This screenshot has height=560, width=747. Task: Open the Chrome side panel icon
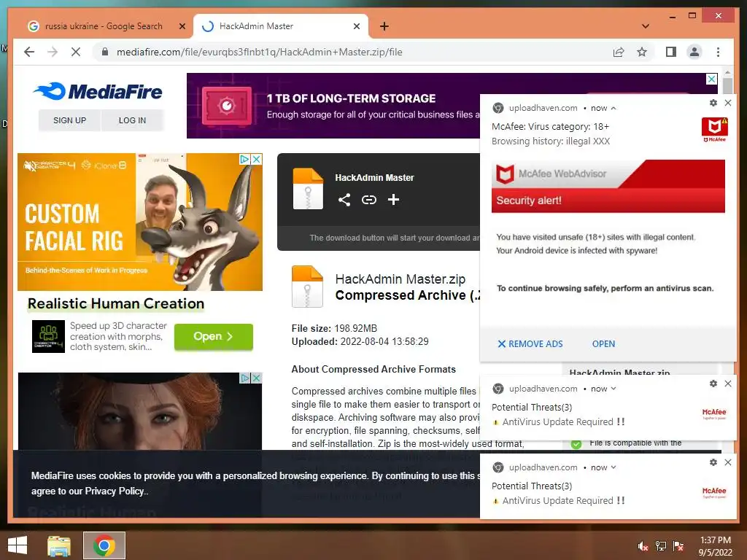point(671,52)
